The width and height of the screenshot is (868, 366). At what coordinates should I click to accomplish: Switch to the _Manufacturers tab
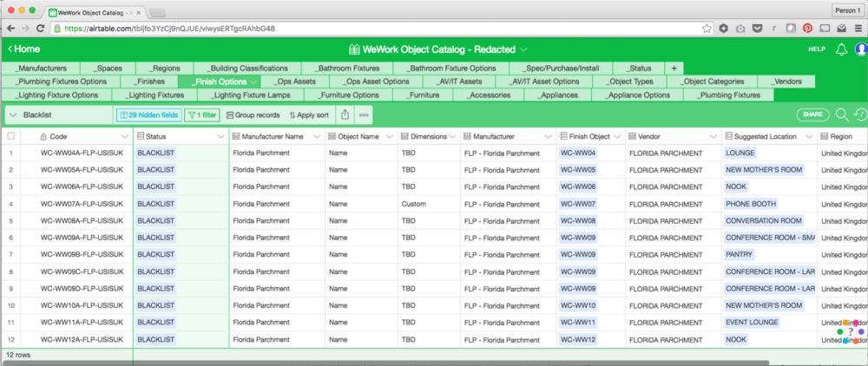click(x=41, y=68)
